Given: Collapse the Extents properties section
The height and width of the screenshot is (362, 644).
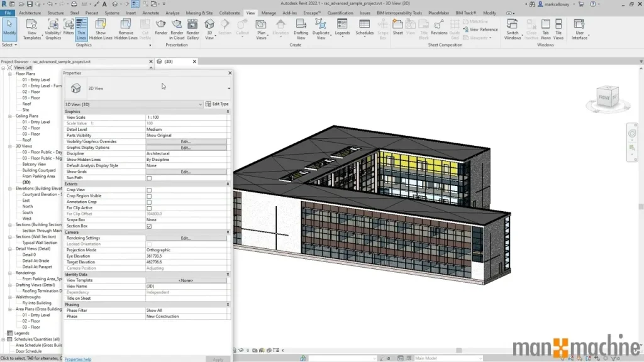Looking at the screenshot, I should 228,184.
